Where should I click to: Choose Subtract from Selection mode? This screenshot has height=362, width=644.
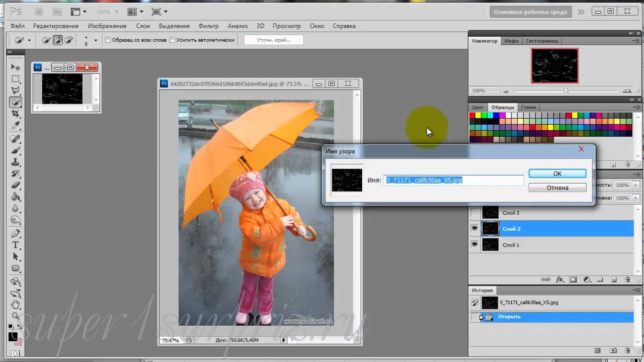(x=68, y=40)
